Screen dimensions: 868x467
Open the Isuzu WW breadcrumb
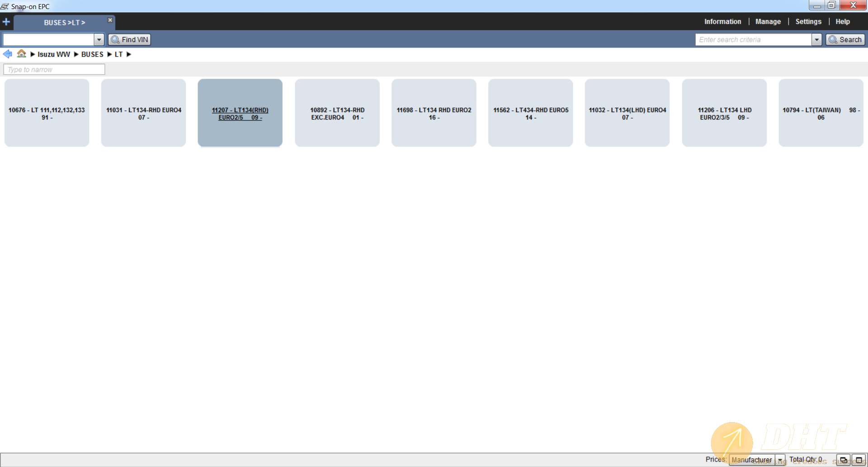click(x=54, y=54)
